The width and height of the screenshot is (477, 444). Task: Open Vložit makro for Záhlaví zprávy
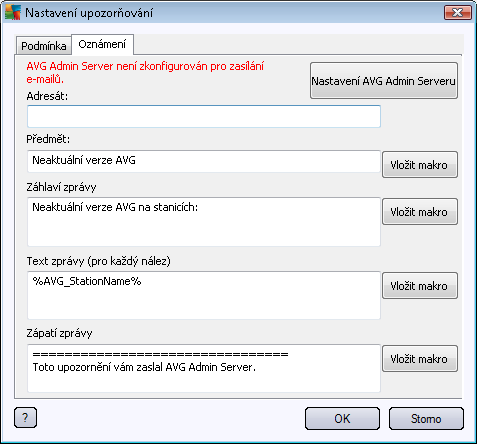420,212
